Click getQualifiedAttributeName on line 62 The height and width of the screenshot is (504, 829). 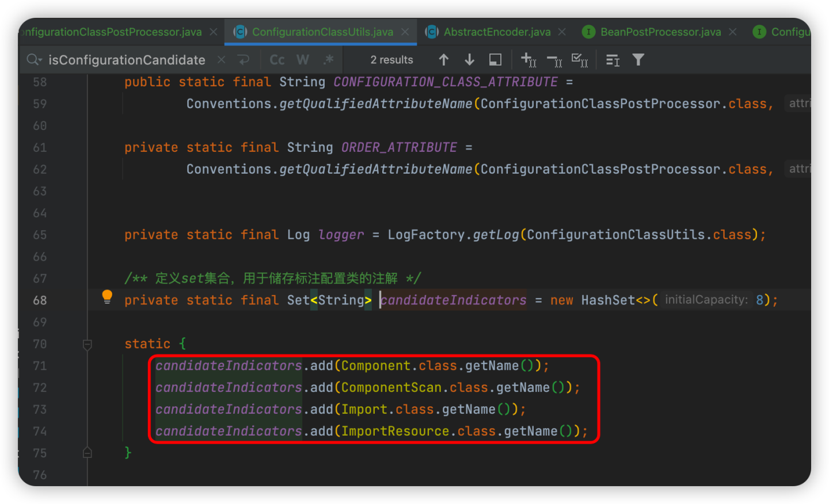(x=376, y=170)
